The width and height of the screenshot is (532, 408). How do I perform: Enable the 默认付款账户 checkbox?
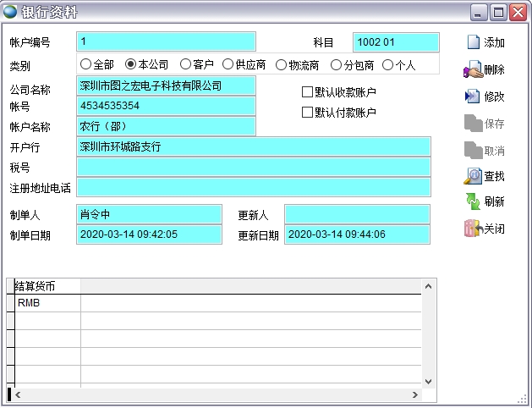click(308, 112)
